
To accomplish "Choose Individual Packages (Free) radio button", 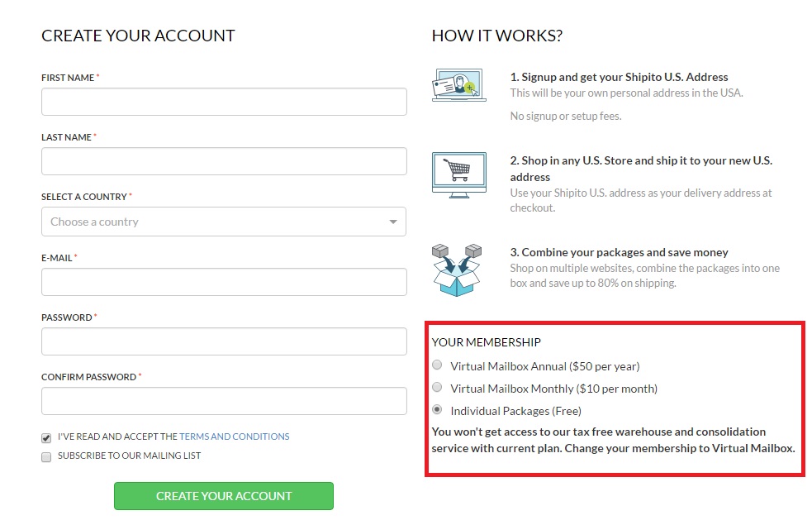I will pyautogui.click(x=438, y=409).
